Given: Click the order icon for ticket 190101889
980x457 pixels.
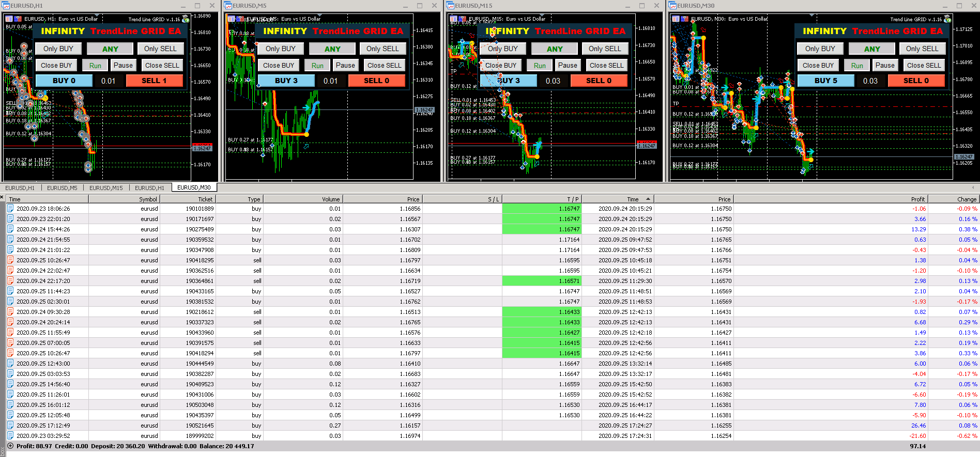Looking at the screenshot, I should click(10, 209).
